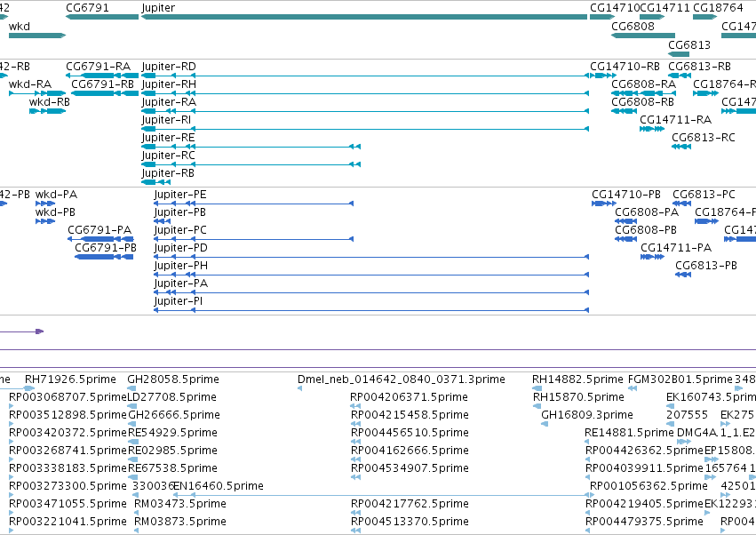
Task: Select protein Jupiter-PC
Action: pos(253,239)
